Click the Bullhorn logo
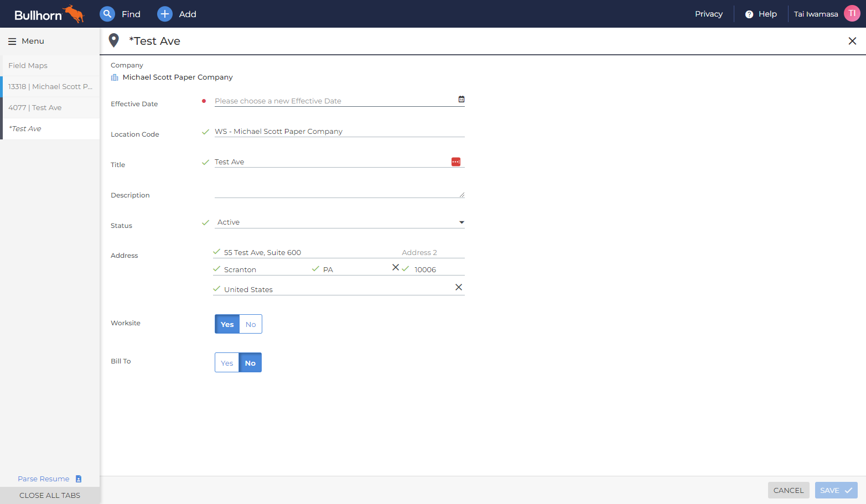 (49, 14)
